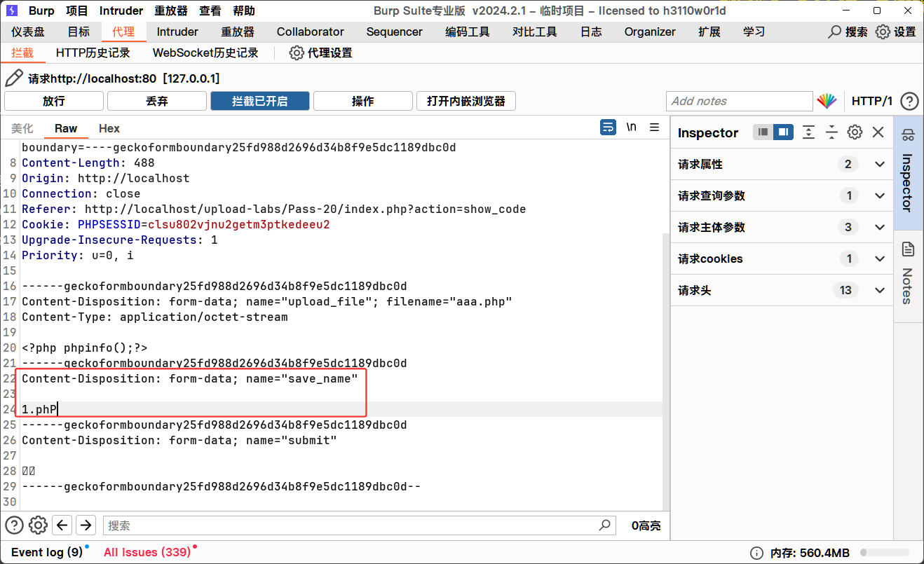Open WebSocket历史记录 sub-tab
This screenshot has height=564, width=924.
click(205, 53)
